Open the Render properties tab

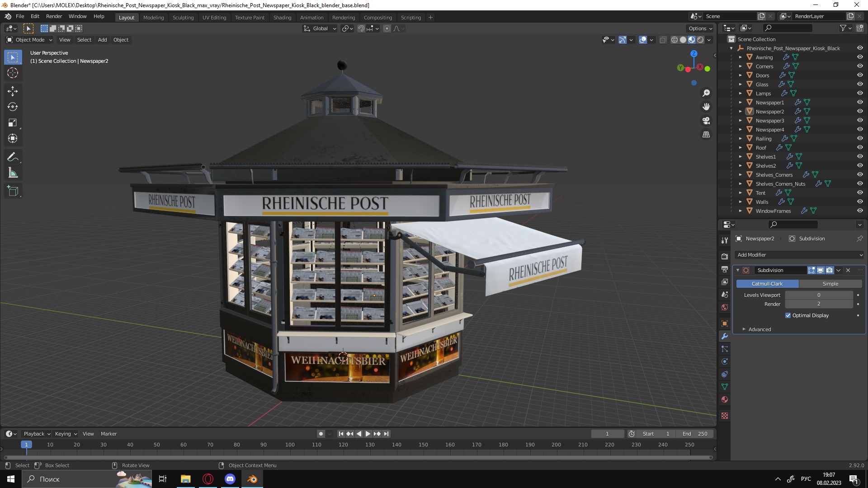(x=725, y=256)
